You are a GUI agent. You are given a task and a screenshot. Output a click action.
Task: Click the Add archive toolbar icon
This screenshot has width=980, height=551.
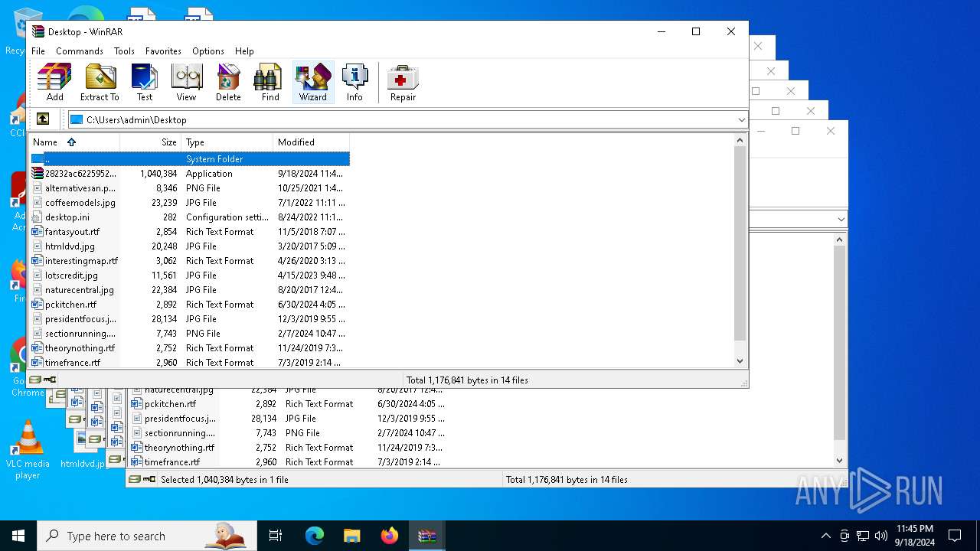54,83
